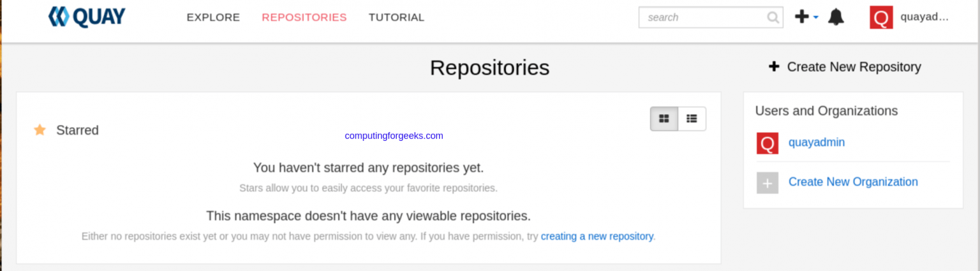Open the notifications bell
The width and height of the screenshot is (980, 271).
(836, 17)
